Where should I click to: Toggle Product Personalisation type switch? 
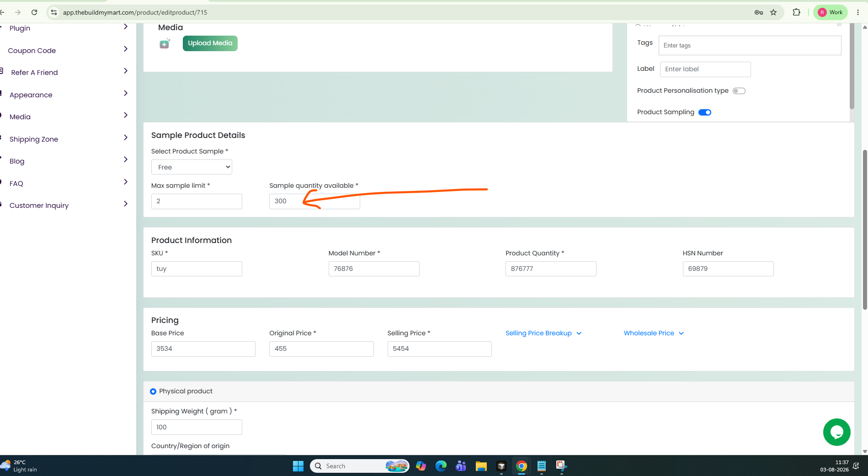point(739,91)
